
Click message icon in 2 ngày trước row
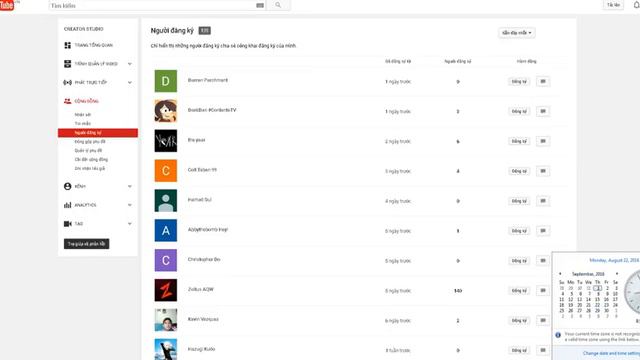543,141
